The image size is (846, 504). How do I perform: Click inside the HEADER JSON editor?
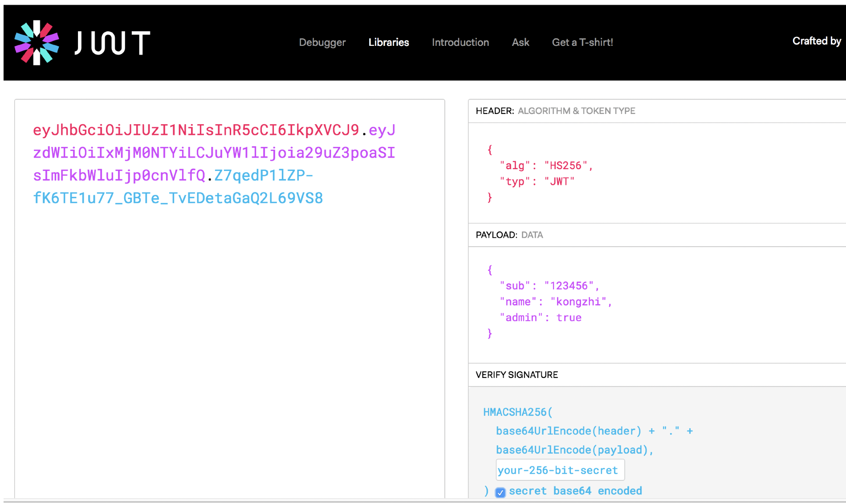623,174
